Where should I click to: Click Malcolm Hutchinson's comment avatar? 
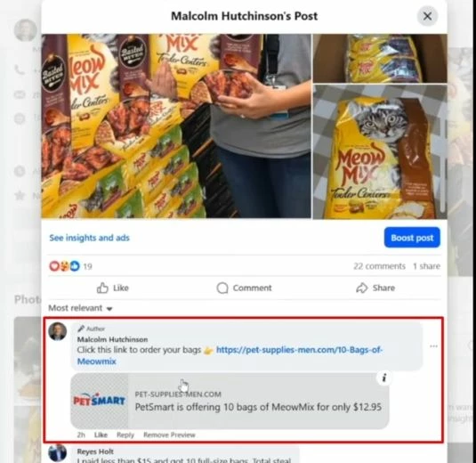[x=57, y=331]
